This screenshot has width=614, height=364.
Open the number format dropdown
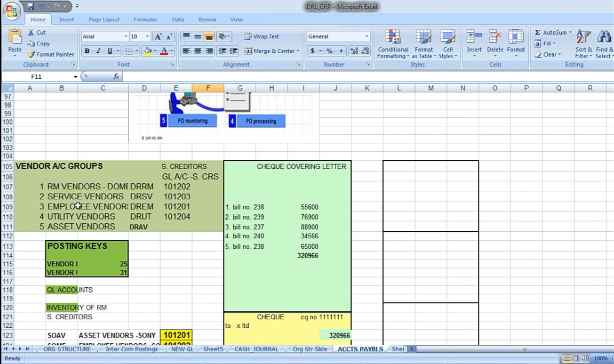(366, 36)
